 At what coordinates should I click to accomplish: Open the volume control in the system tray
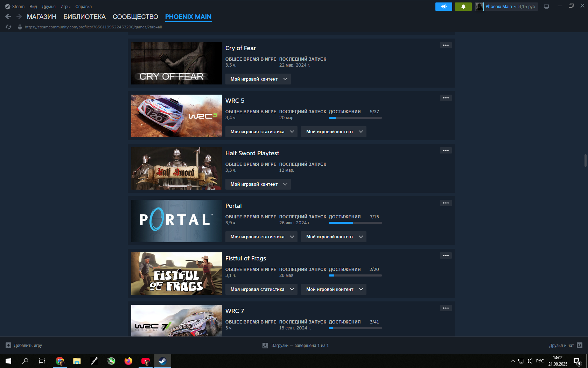529,361
